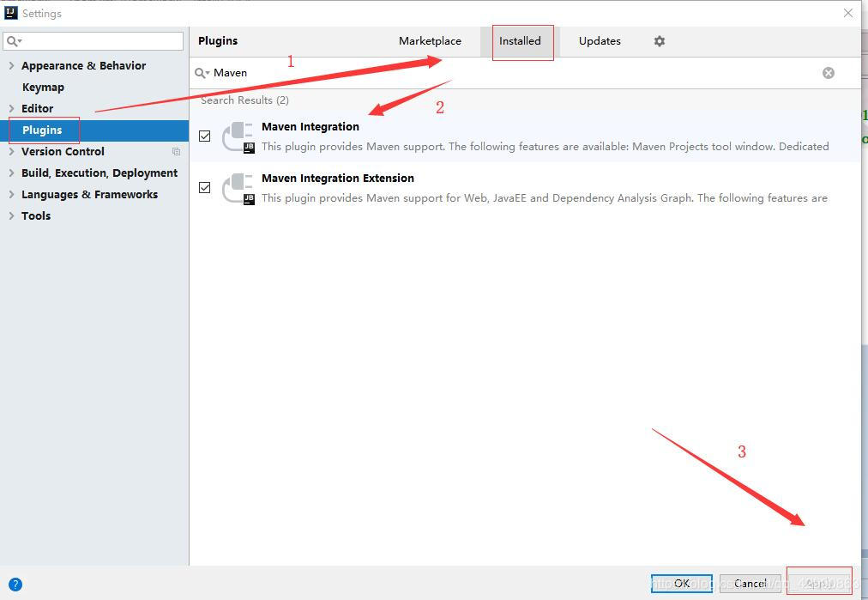
Task: Expand the Version Control section
Action: (11, 151)
